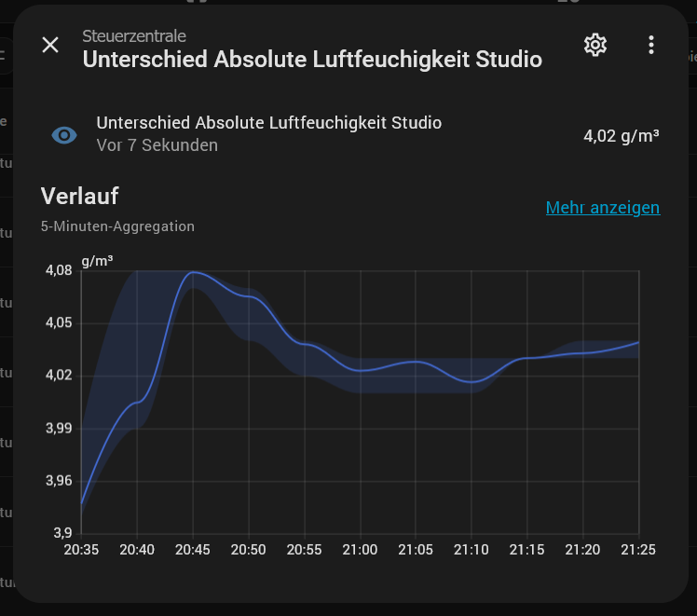Follow the "Mehr anzeigen" link

coord(602,208)
